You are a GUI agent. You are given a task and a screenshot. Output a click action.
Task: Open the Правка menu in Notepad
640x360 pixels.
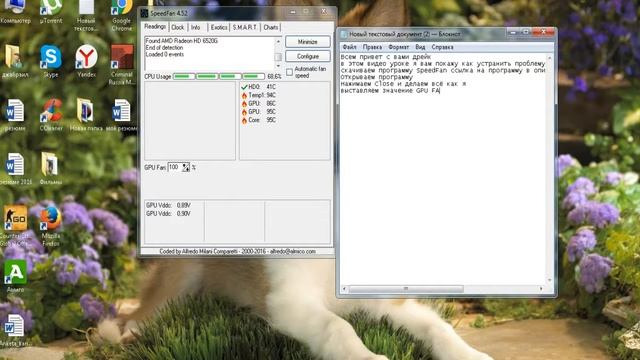[x=372, y=47]
